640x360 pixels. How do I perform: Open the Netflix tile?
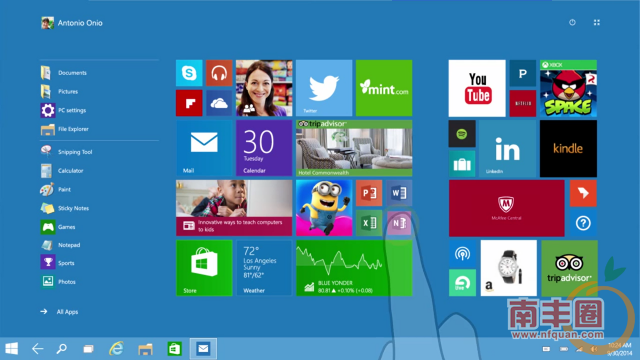tap(523, 103)
